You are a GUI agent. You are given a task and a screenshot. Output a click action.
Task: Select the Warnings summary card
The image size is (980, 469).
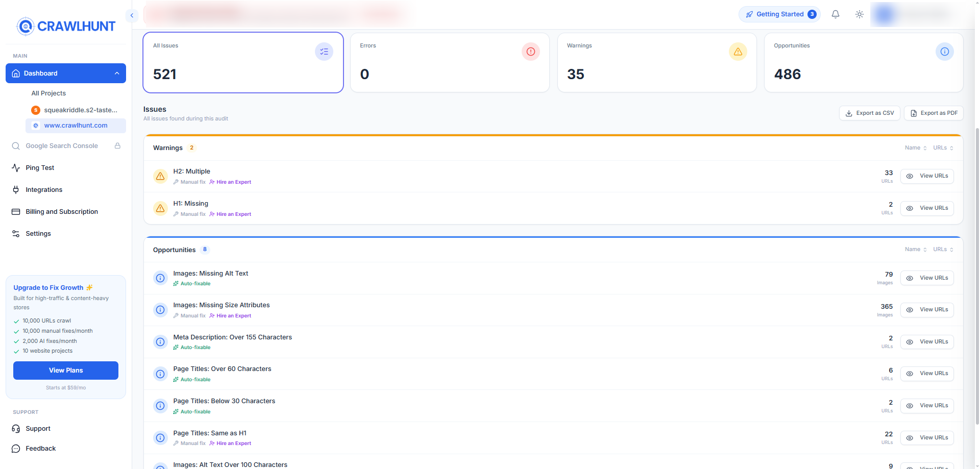click(x=657, y=63)
